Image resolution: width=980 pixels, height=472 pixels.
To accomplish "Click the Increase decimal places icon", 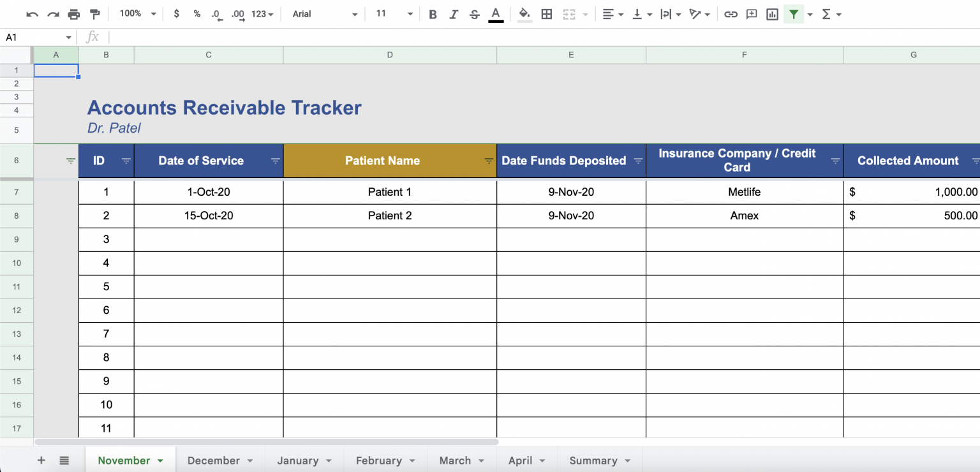I will tap(237, 13).
